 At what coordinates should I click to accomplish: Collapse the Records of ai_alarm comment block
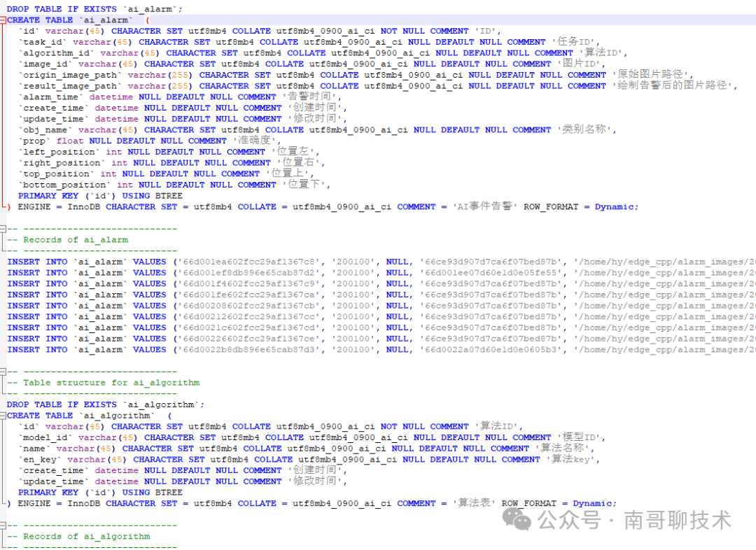pos(4,228)
